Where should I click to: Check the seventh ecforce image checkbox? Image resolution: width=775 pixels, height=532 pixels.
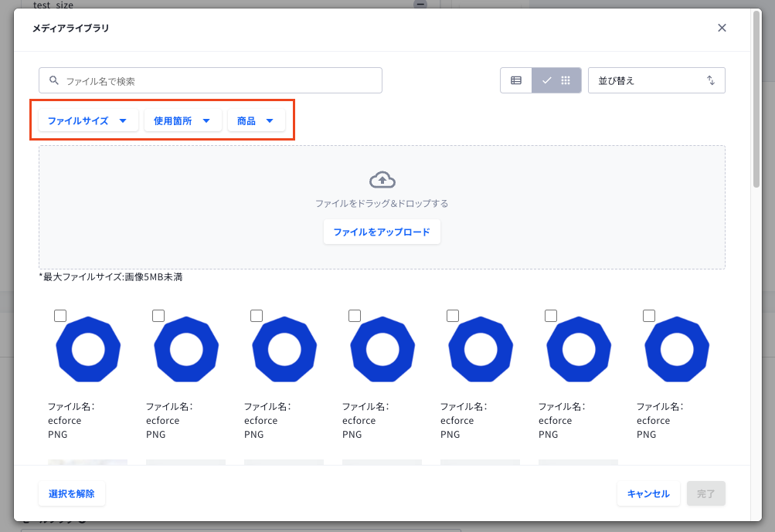pyautogui.click(x=649, y=316)
